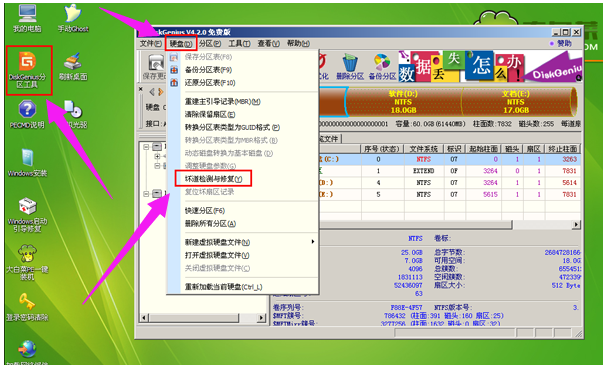
Task: Open Windows启动引导修复 desktop shortcut
Action: pos(27,214)
